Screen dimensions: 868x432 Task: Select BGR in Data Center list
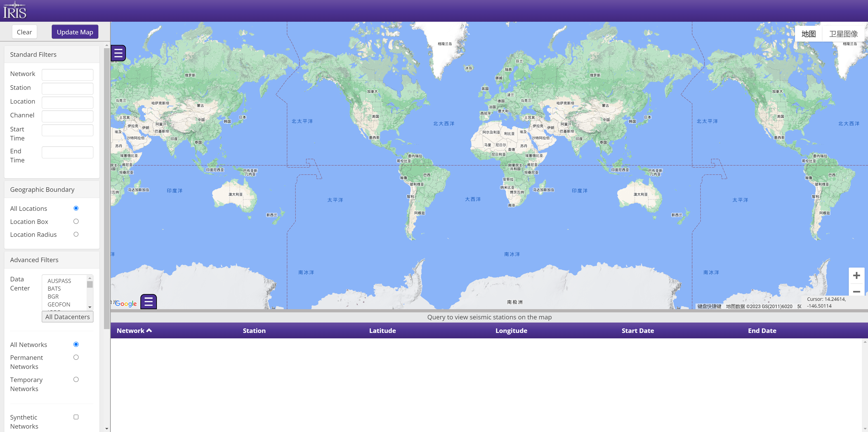tap(53, 297)
